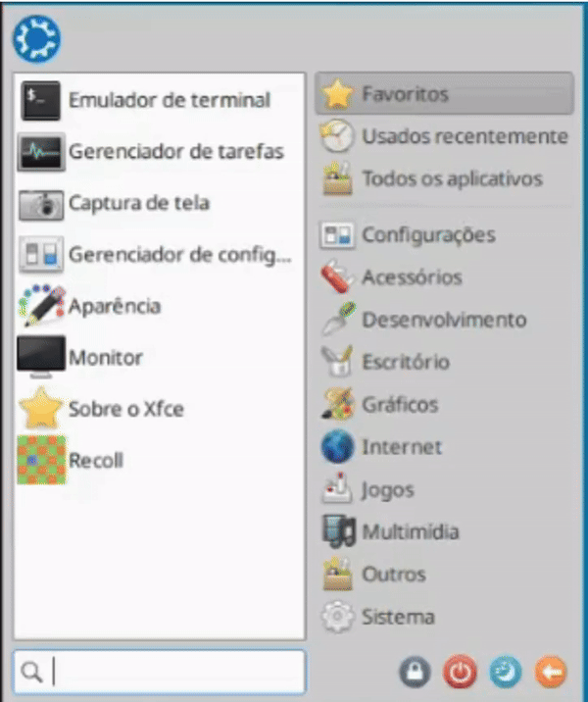Select the Favoritos category
Viewport: 588px width, 702px height.
pyautogui.click(x=444, y=93)
